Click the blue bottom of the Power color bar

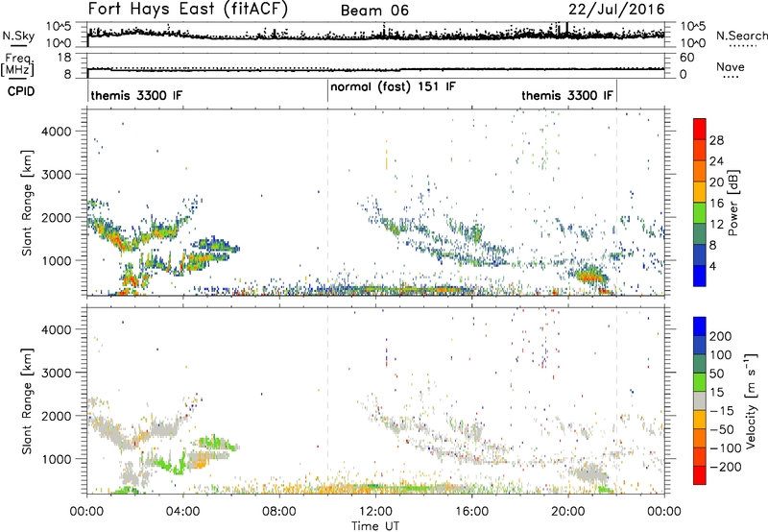[700, 276]
